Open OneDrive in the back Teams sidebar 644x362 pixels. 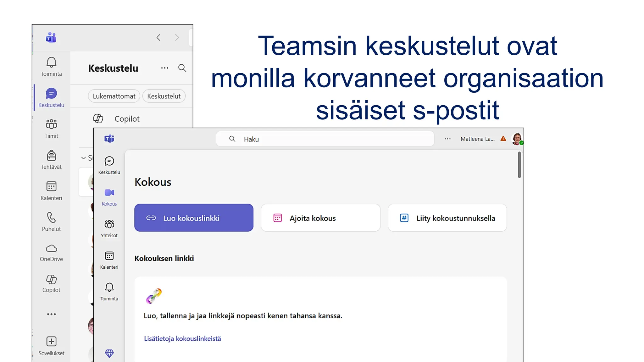coord(51,253)
